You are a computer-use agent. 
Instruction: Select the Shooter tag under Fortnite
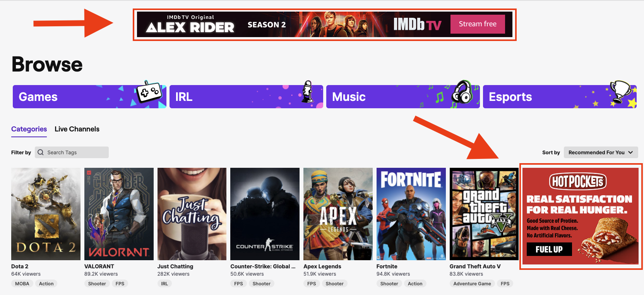(389, 283)
